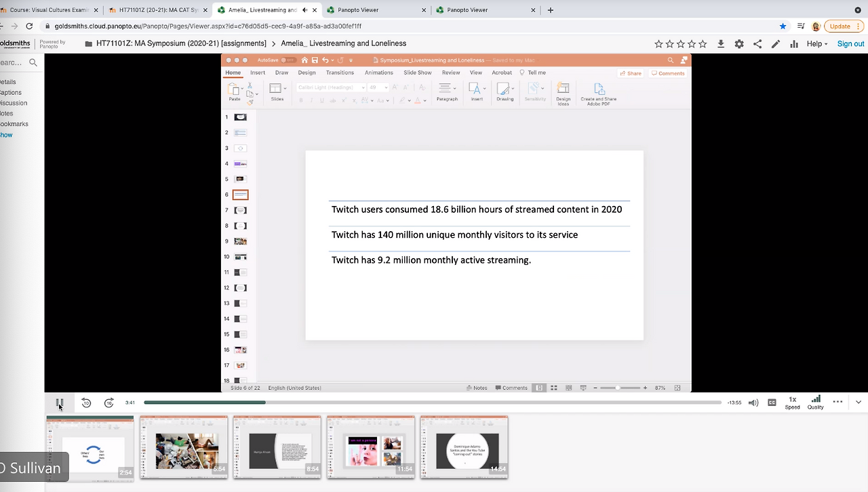Click the PowerPoint Share button

click(x=631, y=73)
